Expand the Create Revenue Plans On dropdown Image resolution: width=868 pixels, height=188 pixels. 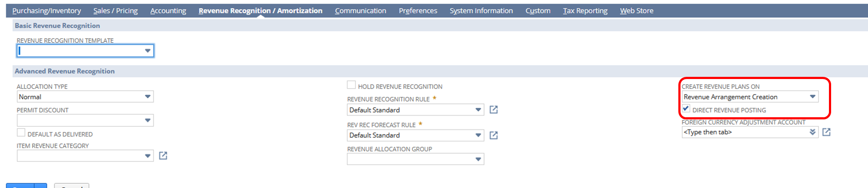tap(812, 97)
